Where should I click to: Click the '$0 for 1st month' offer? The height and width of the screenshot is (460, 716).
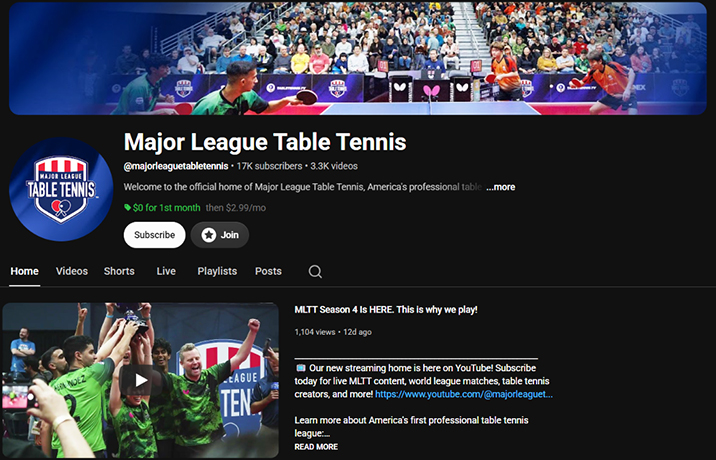[162, 208]
